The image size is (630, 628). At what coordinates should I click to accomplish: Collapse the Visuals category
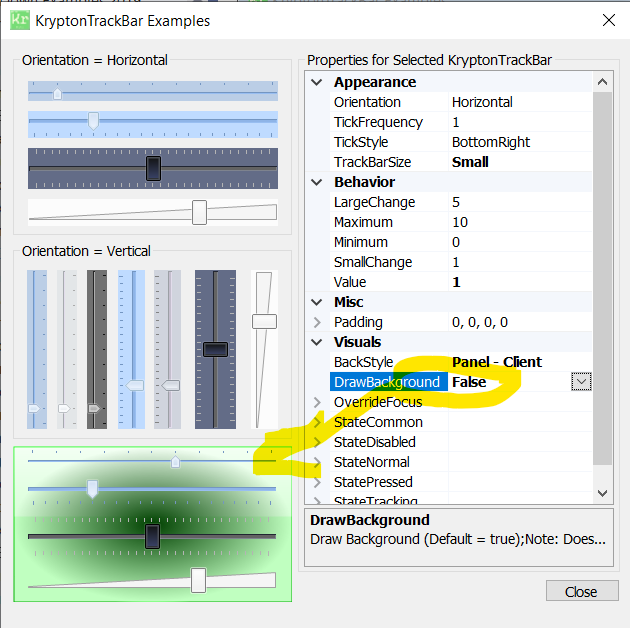coord(317,342)
